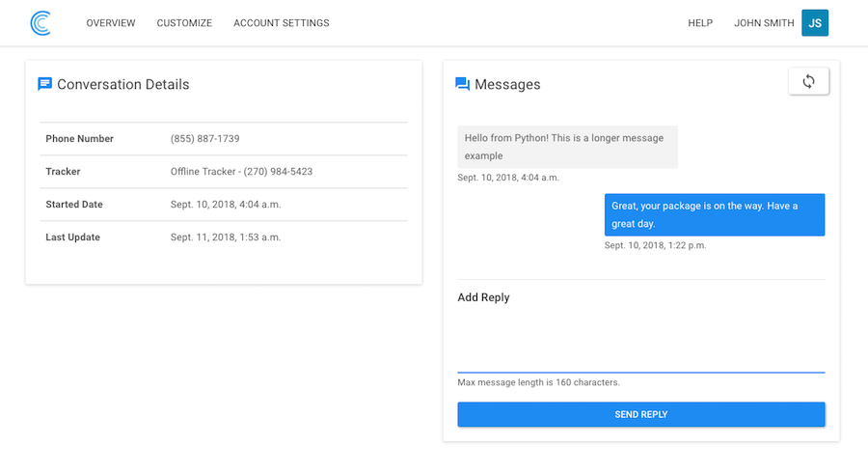Click the Last Update value
The width and height of the screenshot is (868, 474).
coord(226,237)
